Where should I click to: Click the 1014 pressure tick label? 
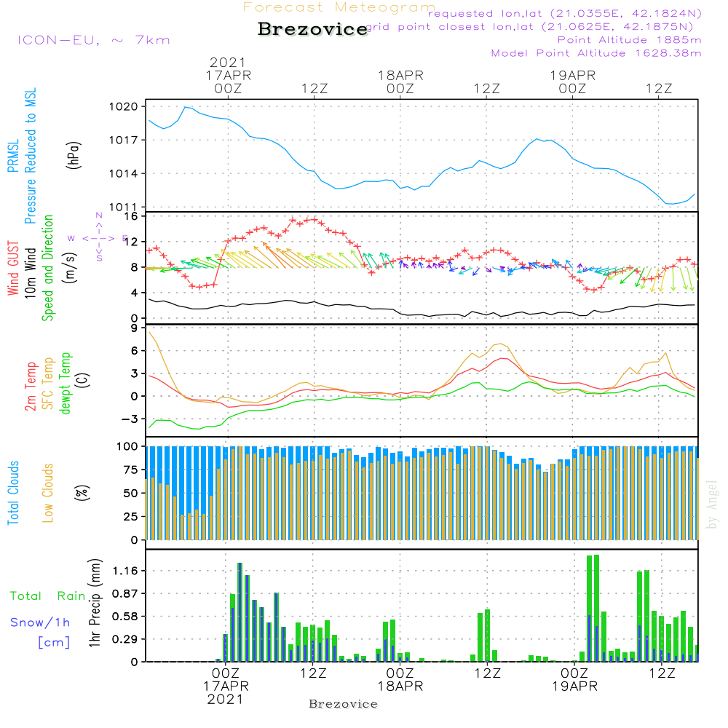coord(124,174)
